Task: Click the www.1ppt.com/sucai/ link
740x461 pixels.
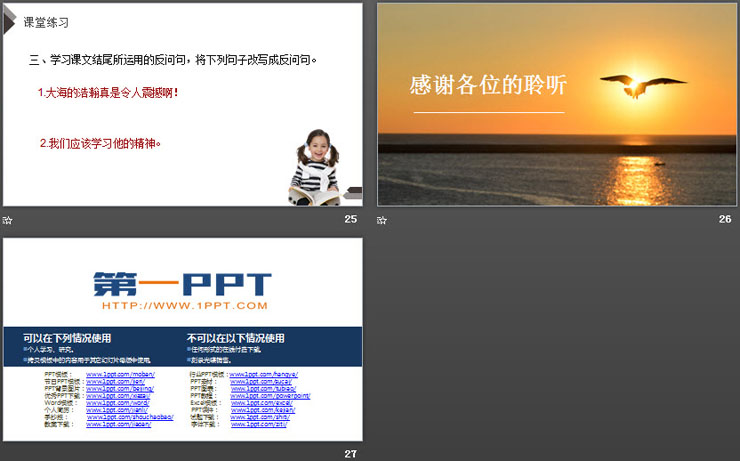Action: coord(261,382)
